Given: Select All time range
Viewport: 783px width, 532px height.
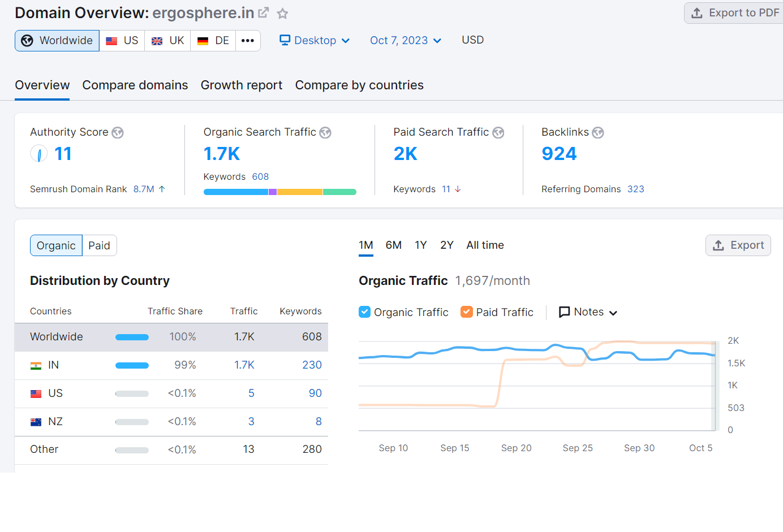Looking at the screenshot, I should pos(485,245).
